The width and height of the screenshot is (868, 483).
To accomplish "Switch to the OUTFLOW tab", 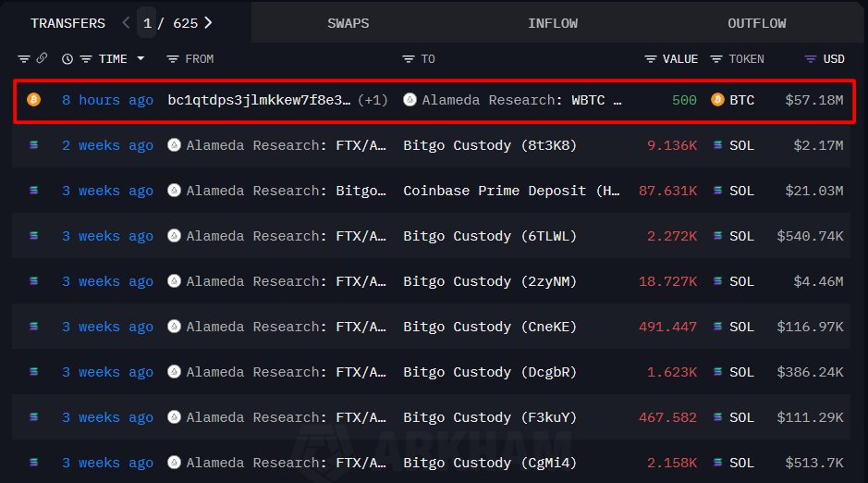I will 757,23.
